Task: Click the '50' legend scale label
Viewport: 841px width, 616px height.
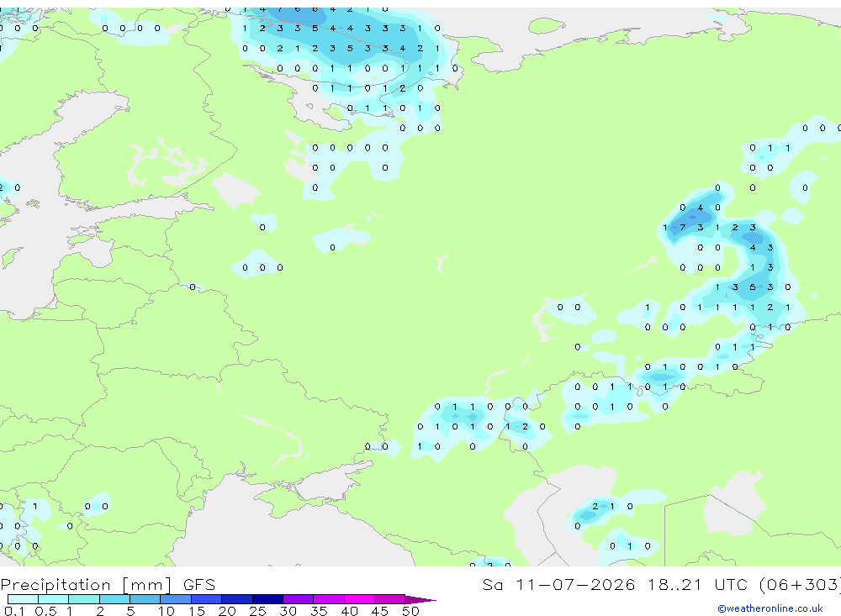Action: click(410, 611)
